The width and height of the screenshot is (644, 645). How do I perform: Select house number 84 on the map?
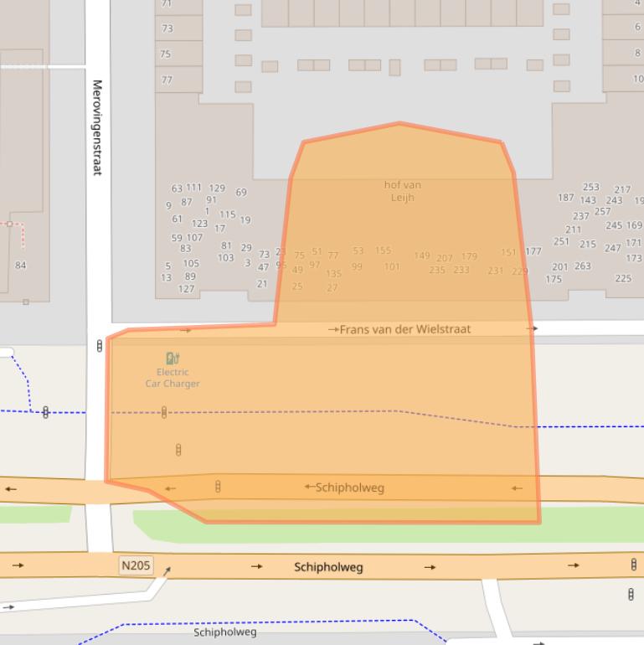(21, 266)
